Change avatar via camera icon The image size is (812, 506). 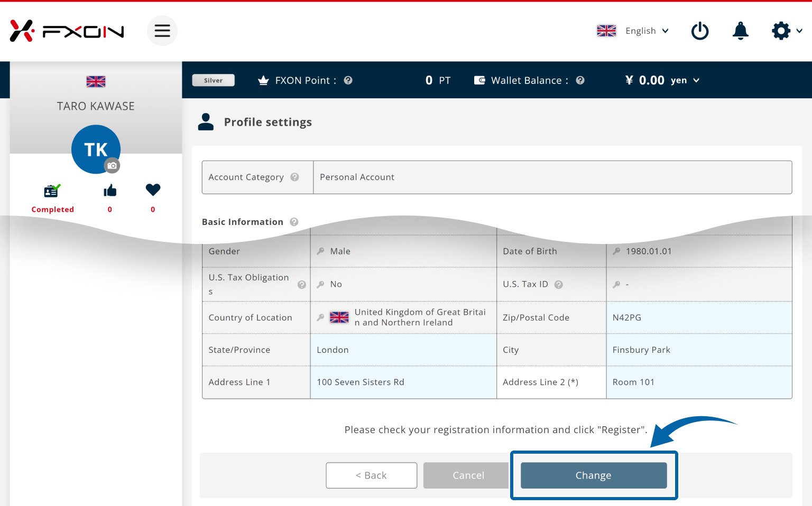point(112,165)
